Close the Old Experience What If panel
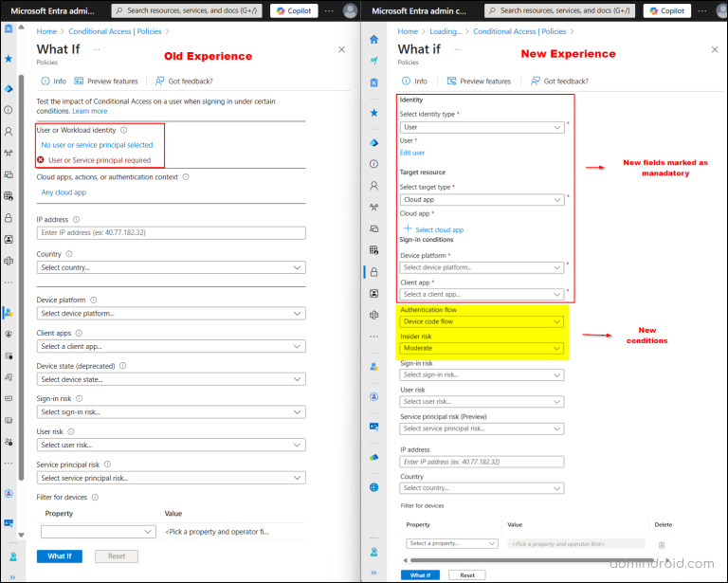 (341, 49)
